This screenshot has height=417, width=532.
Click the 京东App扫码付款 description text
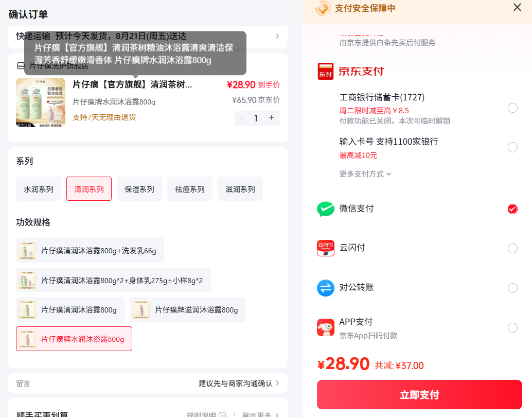[368, 336]
